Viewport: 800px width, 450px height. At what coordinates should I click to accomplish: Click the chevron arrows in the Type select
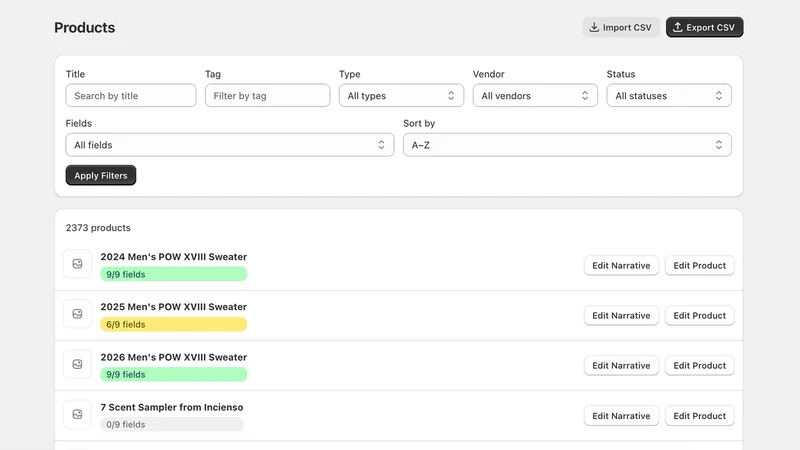tap(451, 95)
